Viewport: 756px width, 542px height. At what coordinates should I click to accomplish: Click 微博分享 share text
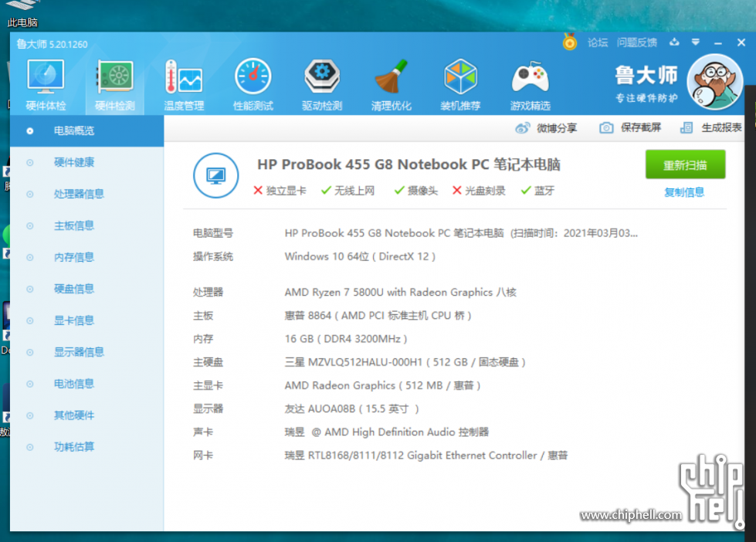557,128
